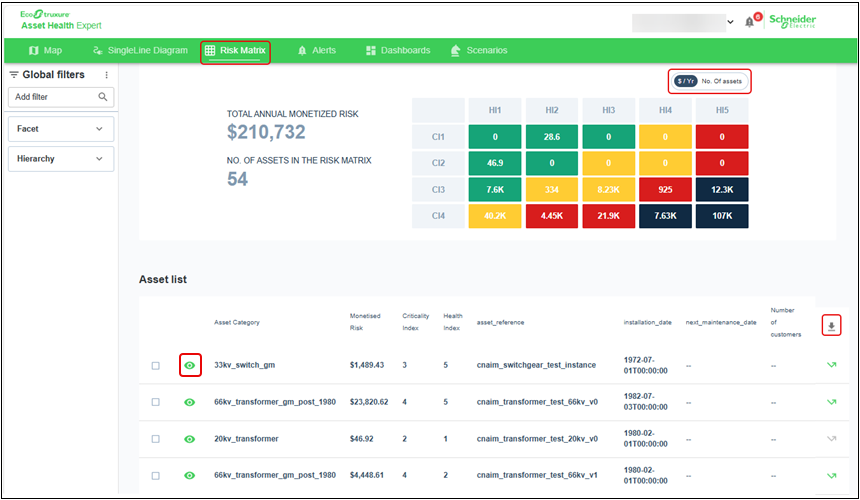Click the download asset list icon
860x500 pixels.
click(831, 326)
